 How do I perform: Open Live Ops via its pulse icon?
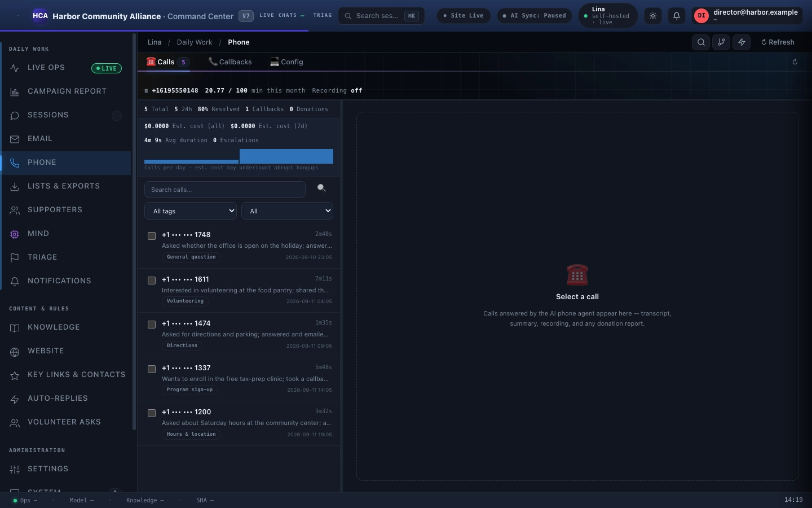pyautogui.click(x=15, y=68)
